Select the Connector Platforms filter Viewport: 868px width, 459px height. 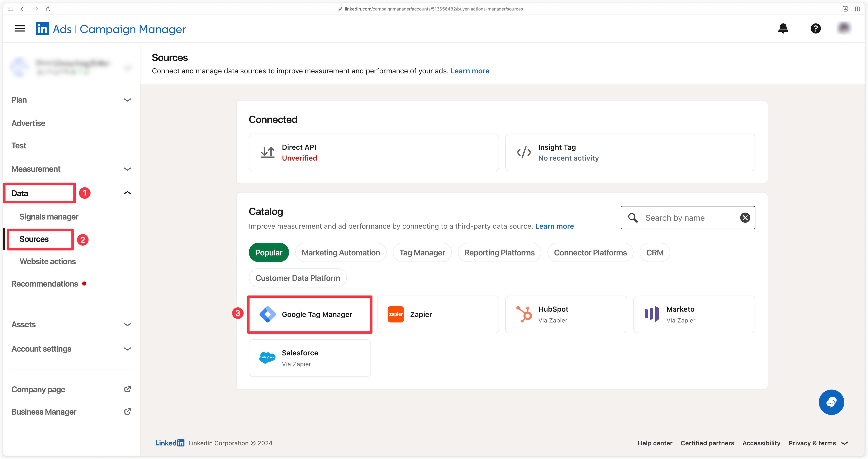click(x=590, y=253)
